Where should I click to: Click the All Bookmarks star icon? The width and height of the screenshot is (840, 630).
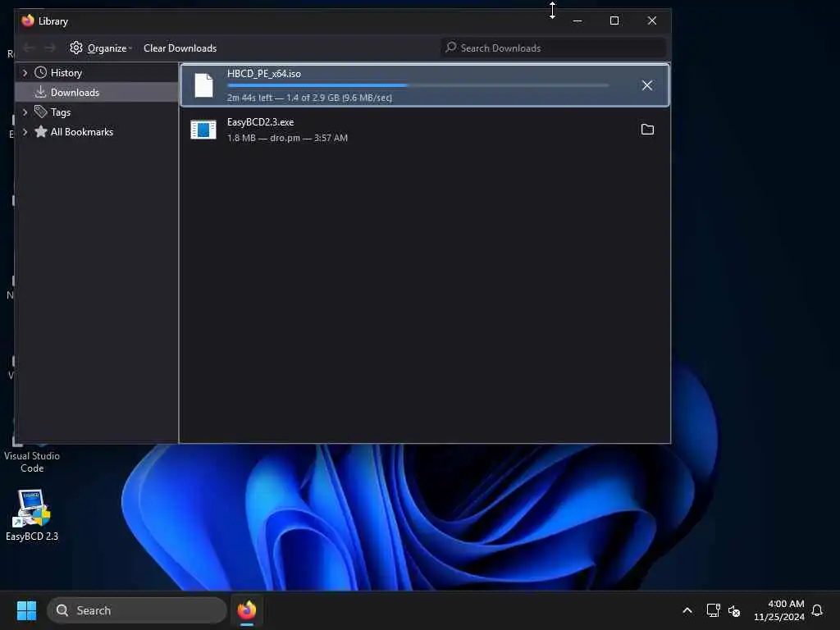tap(40, 131)
